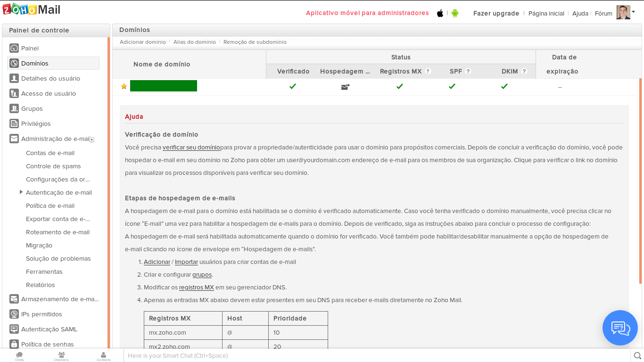Select Ferramentas in sidebar
Image resolution: width=644 pixels, height=362 pixels.
pyautogui.click(x=44, y=271)
